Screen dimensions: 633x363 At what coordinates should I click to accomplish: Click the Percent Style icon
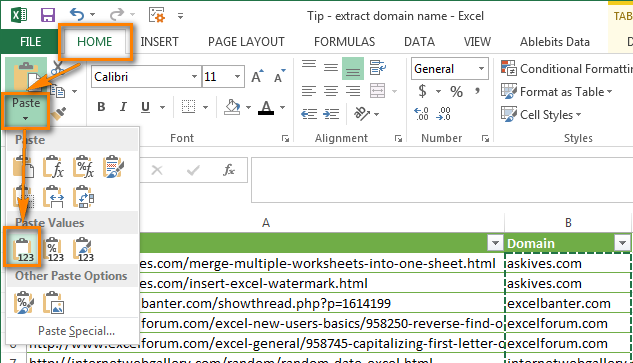click(x=457, y=92)
